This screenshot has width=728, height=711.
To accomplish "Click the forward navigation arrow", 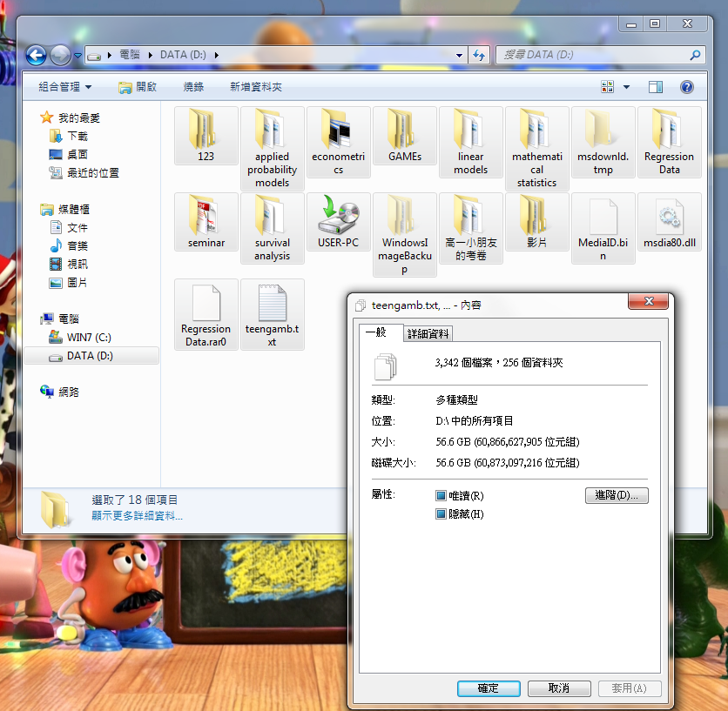I will click(x=60, y=55).
